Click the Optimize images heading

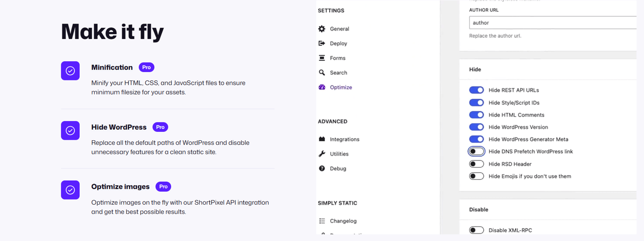coord(120,187)
